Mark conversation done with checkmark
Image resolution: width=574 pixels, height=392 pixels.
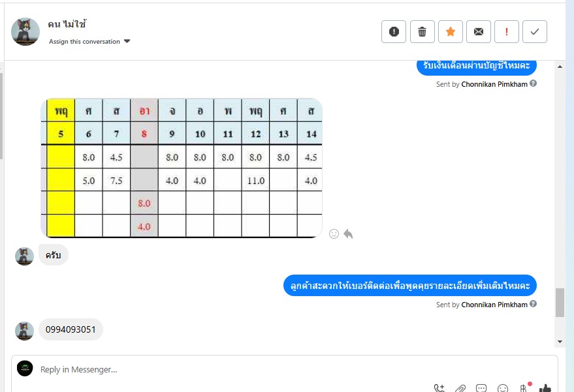(535, 31)
